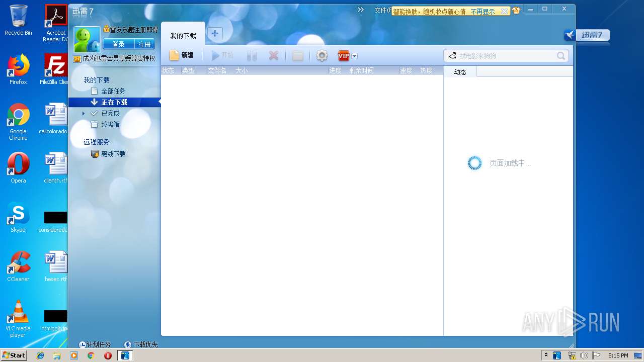Click the red VIP icon
The image size is (644, 362).
tap(344, 56)
